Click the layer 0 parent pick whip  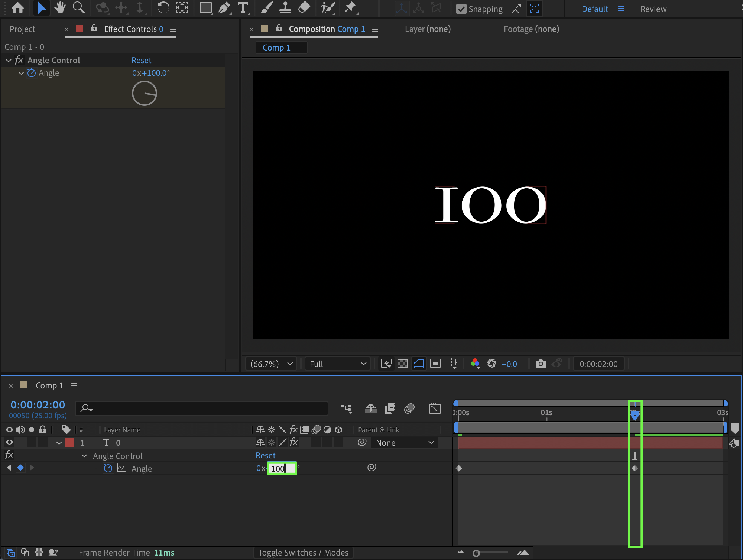362,442
